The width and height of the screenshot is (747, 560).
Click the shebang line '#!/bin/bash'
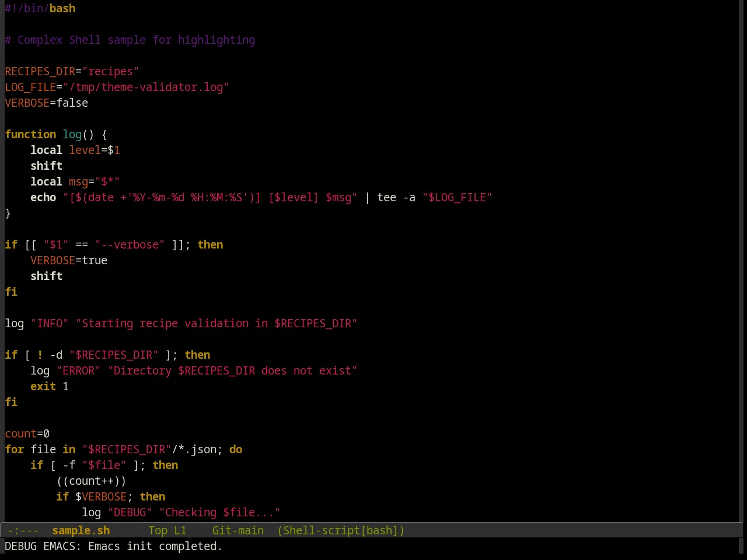coord(40,8)
